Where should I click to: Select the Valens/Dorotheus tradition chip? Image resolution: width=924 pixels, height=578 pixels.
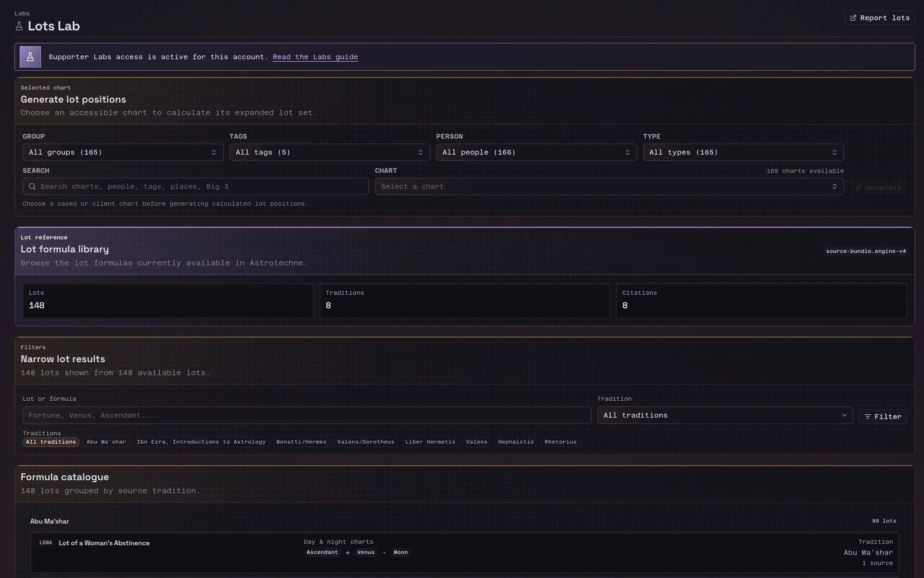coord(366,442)
